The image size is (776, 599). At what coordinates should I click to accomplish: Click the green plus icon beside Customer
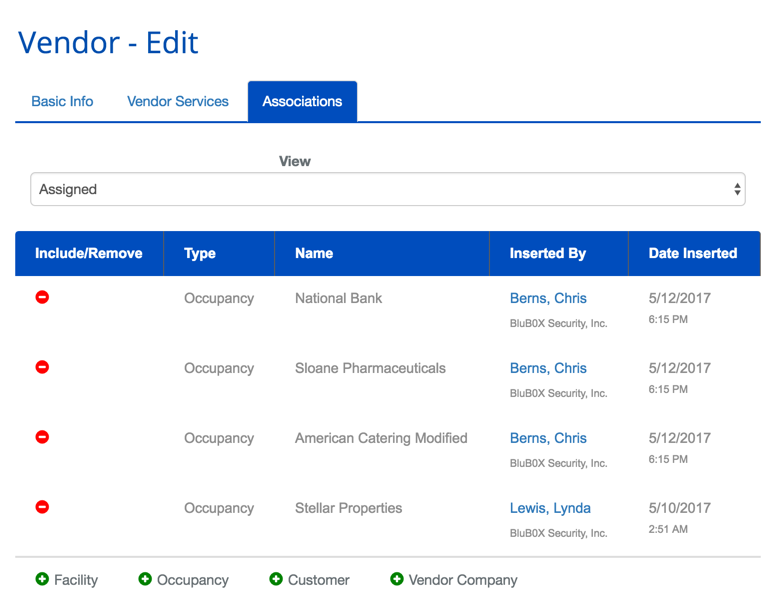click(x=276, y=579)
